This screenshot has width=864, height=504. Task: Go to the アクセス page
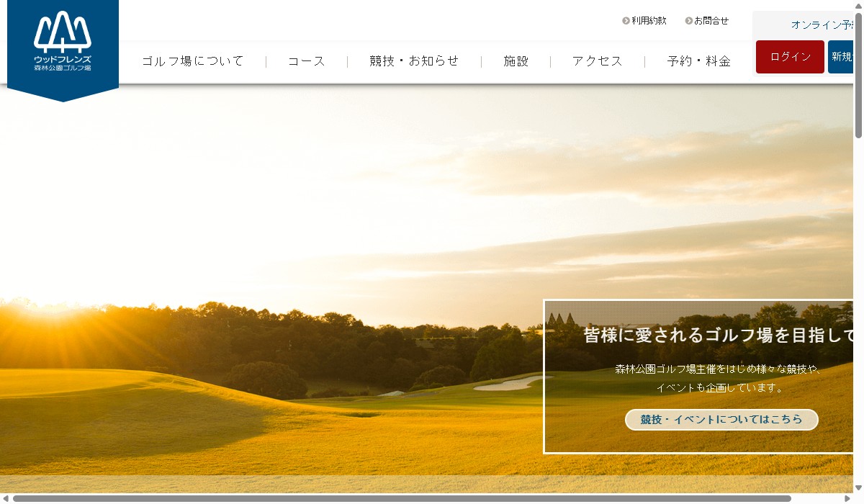[598, 61]
